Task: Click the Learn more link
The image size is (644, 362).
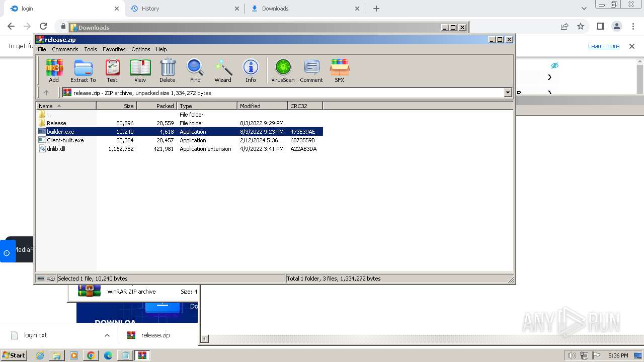Action: point(604,46)
